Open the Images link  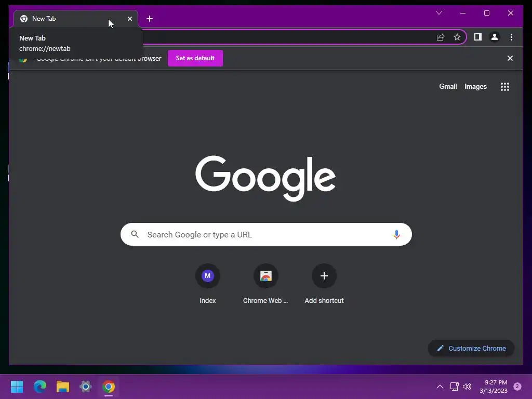point(475,87)
